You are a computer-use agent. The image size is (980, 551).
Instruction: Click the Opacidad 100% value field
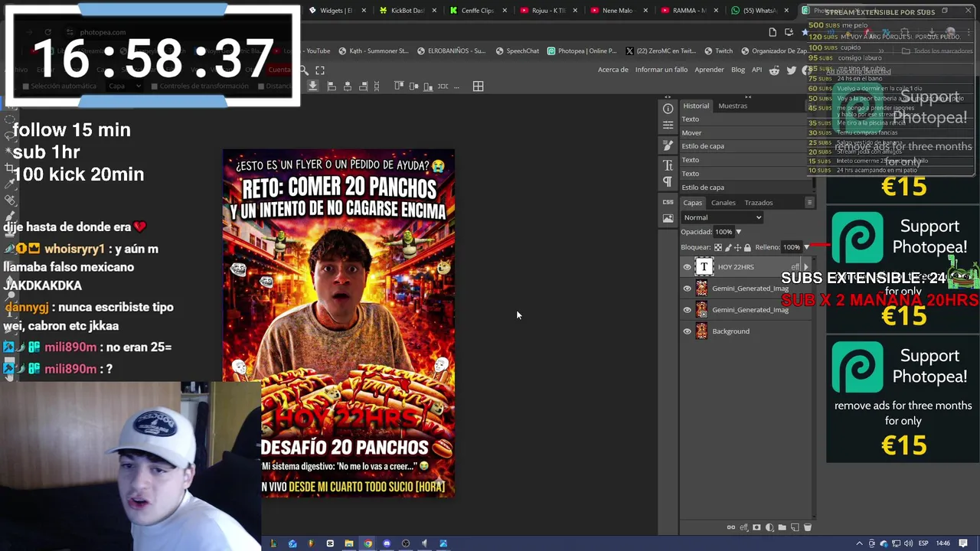tap(723, 232)
